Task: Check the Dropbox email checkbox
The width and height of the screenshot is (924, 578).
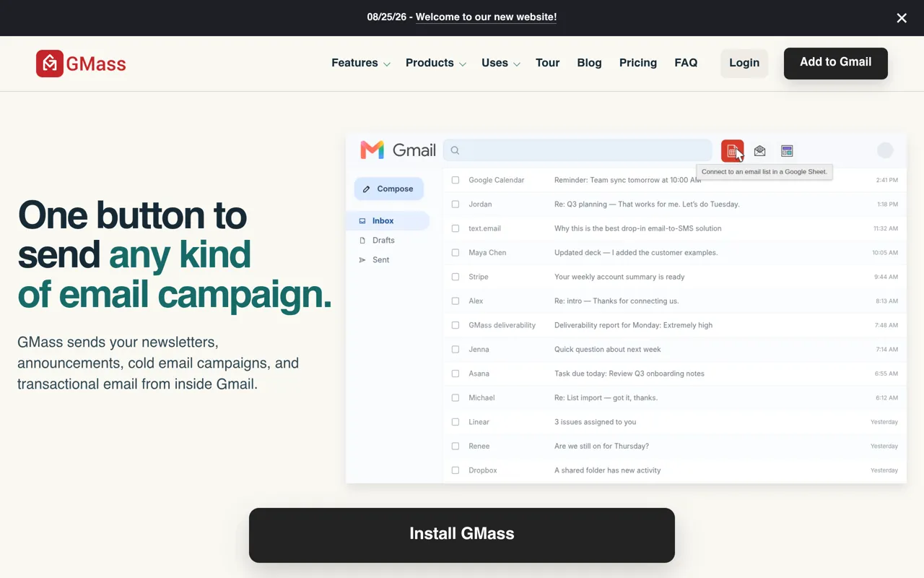Action: (456, 470)
